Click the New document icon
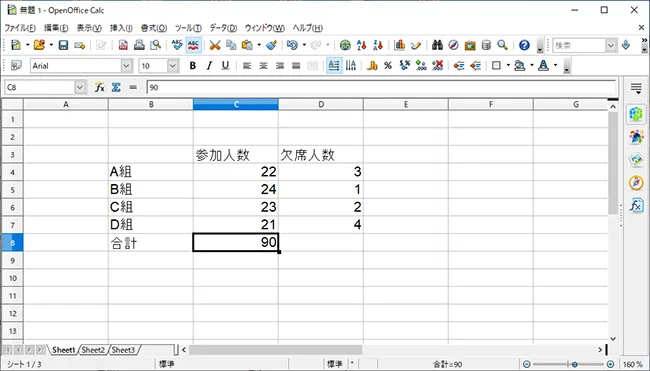 tap(16, 45)
